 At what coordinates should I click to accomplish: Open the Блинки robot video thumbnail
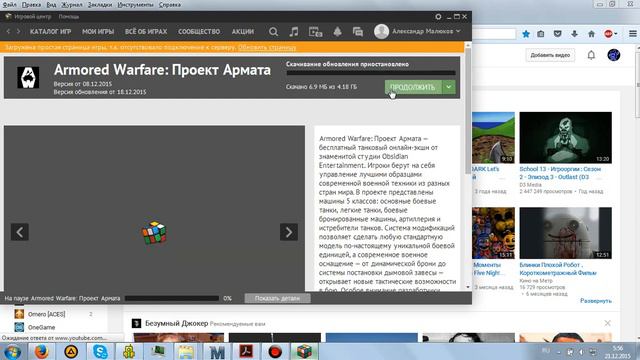[x=565, y=233]
